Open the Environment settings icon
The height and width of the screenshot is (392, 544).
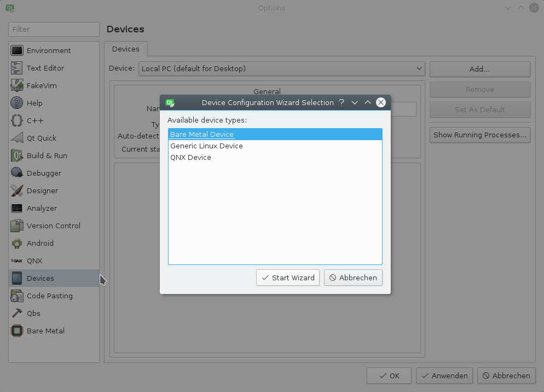click(x=16, y=51)
